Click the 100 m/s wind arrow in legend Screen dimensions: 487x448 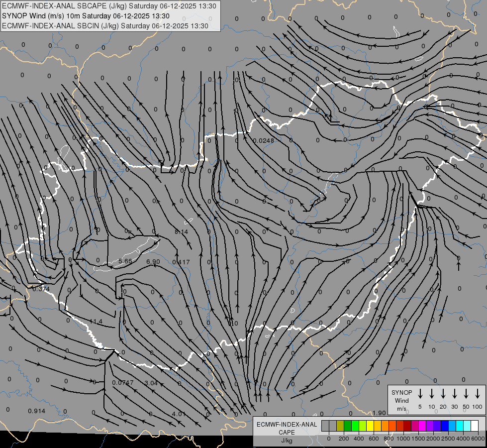click(478, 394)
